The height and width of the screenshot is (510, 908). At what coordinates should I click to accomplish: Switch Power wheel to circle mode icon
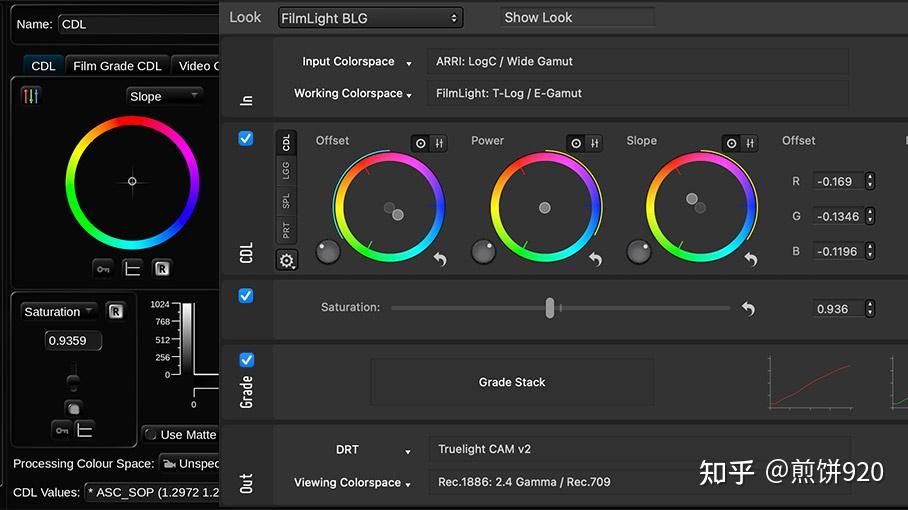pos(576,143)
